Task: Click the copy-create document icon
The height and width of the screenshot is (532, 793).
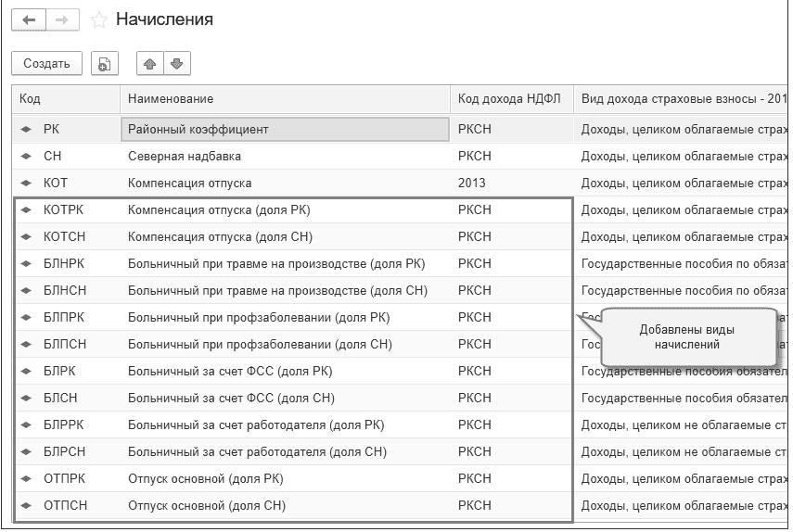Action: coord(105,64)
